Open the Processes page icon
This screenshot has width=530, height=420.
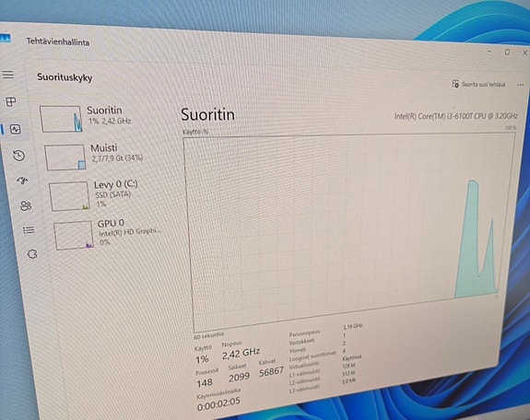coord(11,101)
